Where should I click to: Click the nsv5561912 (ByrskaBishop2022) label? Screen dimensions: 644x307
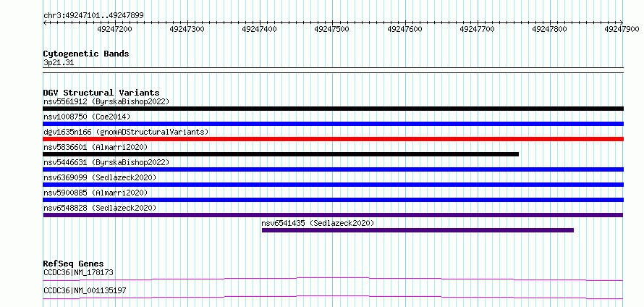(106, 101)
